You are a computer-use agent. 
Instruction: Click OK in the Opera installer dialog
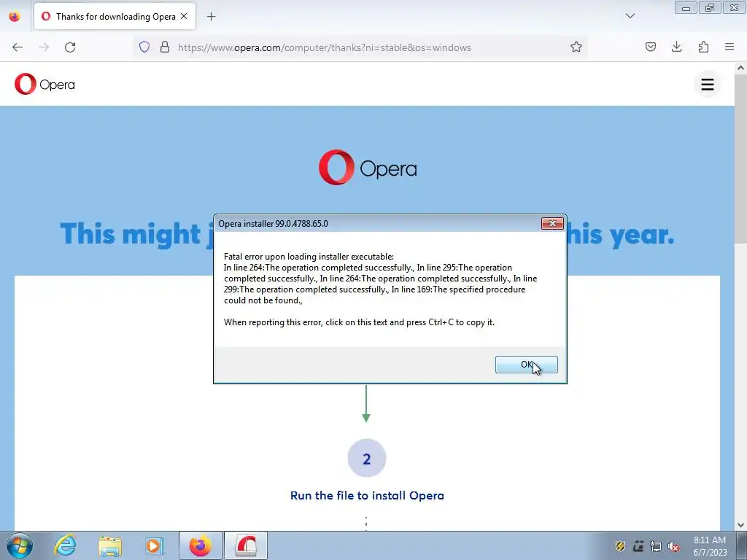coord(526,365)
